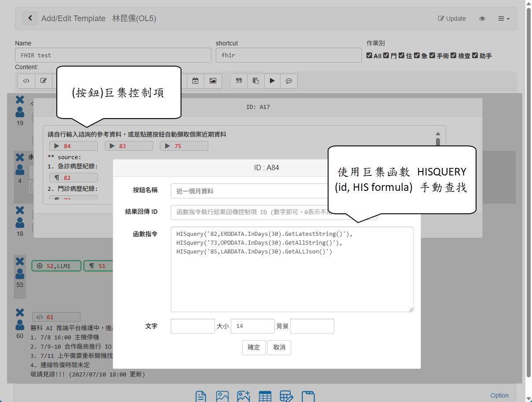Click the play macro icon in toolbar
Image resolution: width=532 pixels, height=402 pixels.
point(272,81)
